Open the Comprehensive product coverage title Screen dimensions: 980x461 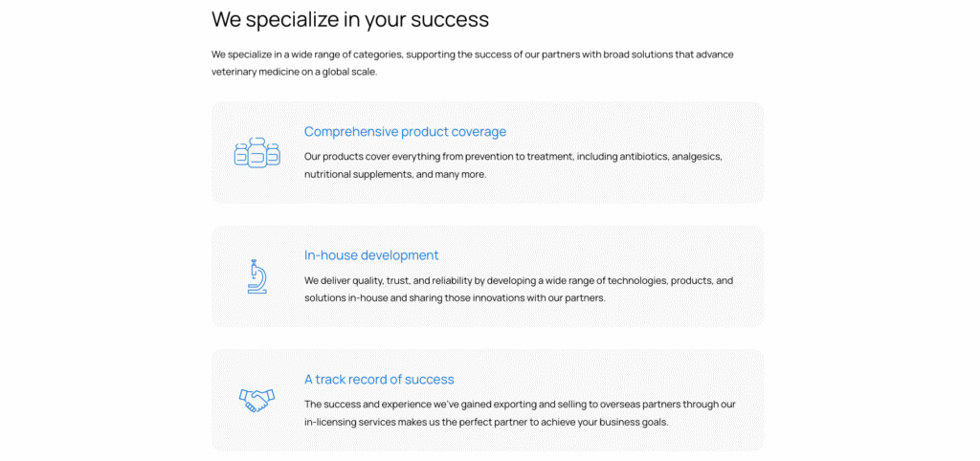coord(405,132)
